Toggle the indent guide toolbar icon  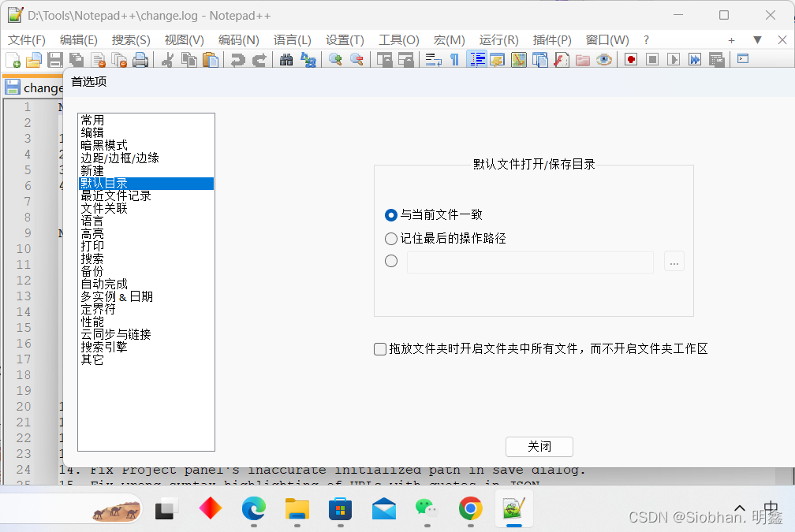tap(476, 60)
